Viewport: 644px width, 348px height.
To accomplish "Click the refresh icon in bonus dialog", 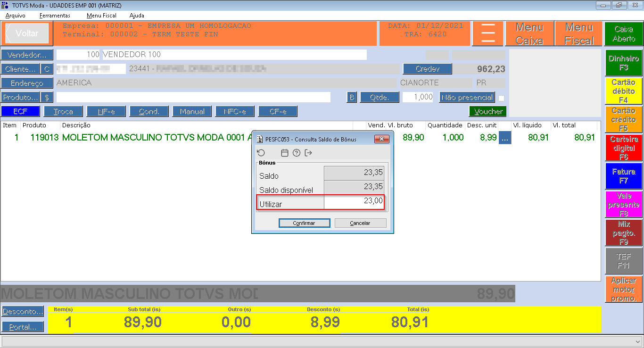I will (261, 153).
